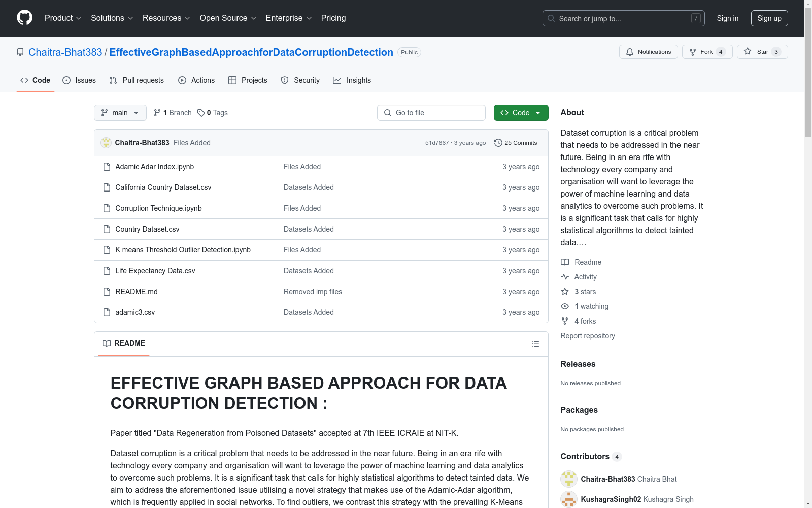The height and width of the screenshot is (508, 812).
Task: Switch to the Insights tab
Action: coord(352,80)
